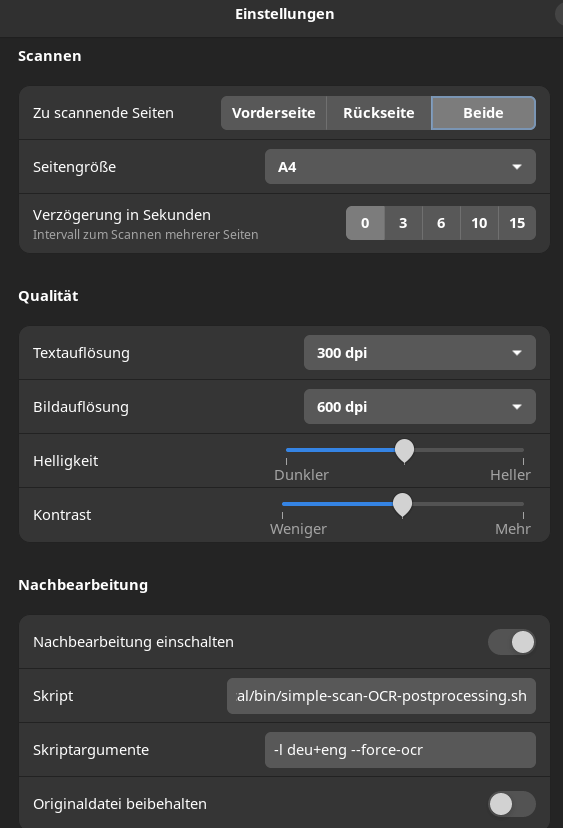Click the Kontrast slider handle
This screenshot has width=563, height=828.
[402, 504]
